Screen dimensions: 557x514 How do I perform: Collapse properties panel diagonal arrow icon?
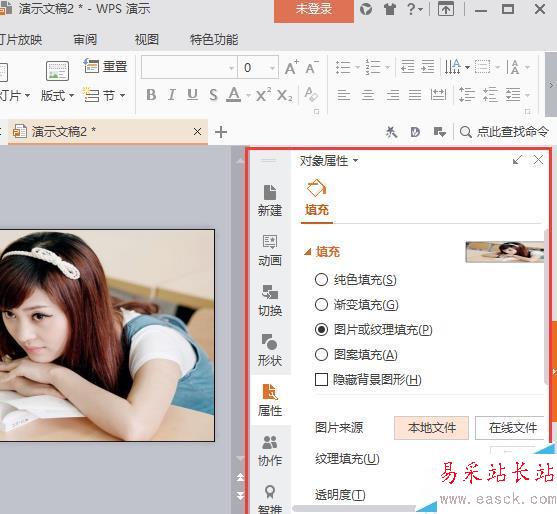(x=517, y=160)
